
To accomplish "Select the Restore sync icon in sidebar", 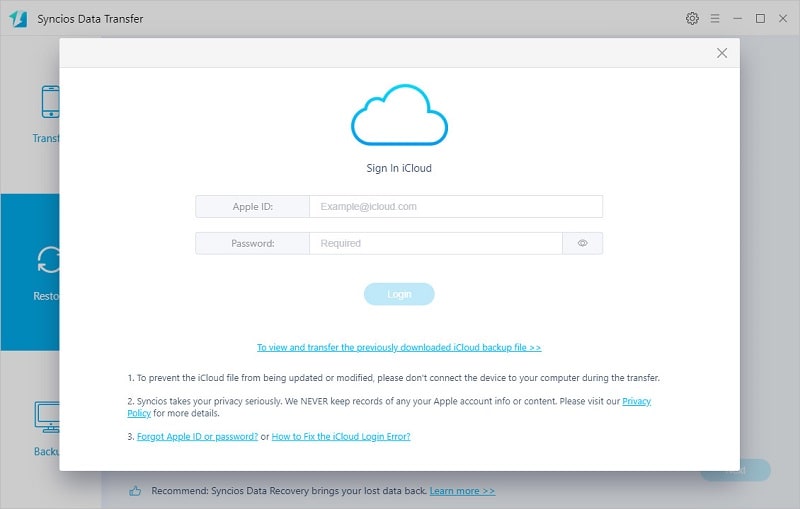I will tap(49, 260).
